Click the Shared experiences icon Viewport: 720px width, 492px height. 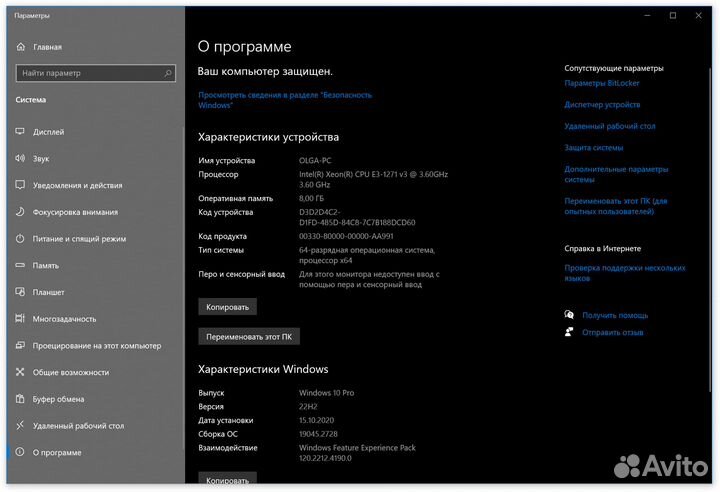coord(20,372)
